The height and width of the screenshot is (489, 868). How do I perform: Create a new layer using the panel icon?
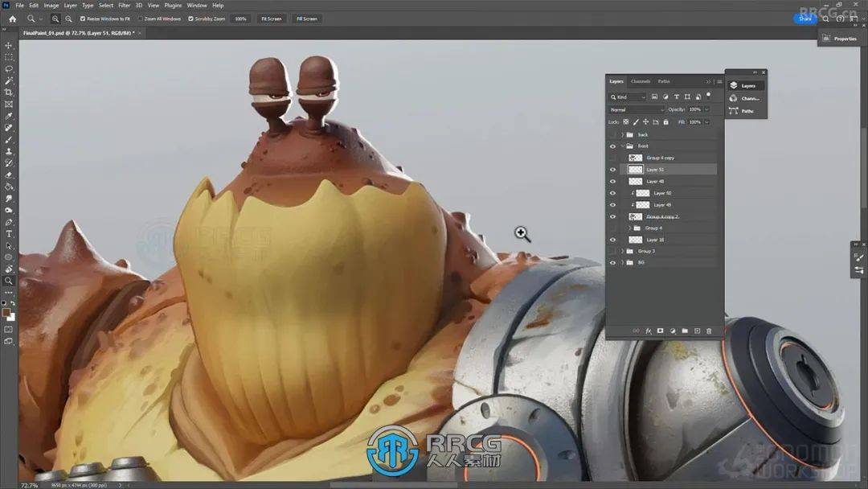[696, 331]
